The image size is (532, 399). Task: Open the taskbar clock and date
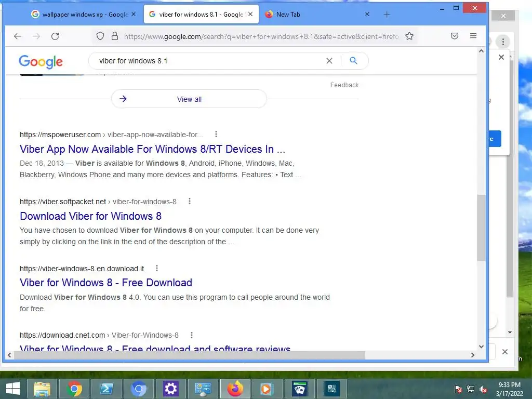[x=509, y=389]
